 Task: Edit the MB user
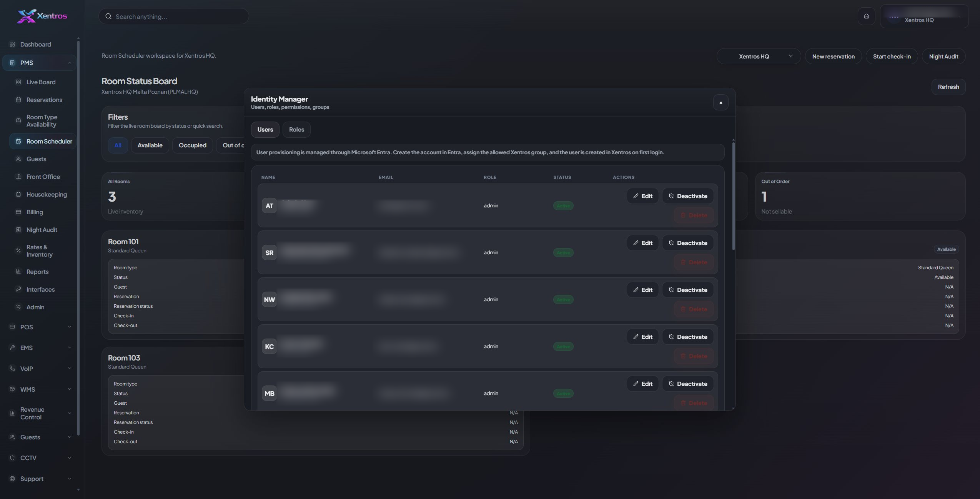tap(643, 384)
